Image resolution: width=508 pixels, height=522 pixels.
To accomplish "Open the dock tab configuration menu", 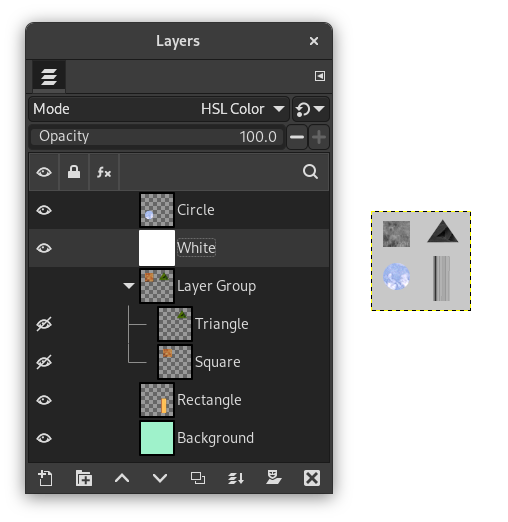I will (320, 76).
